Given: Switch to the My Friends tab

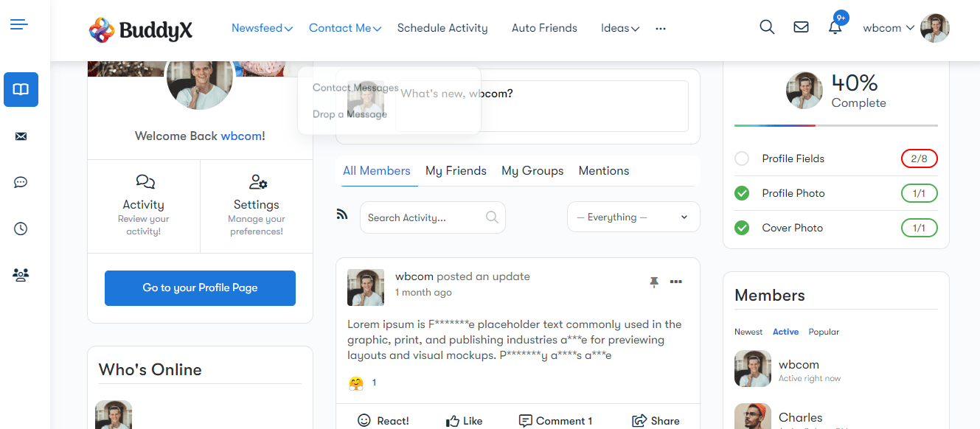Looking at the screenshot, I should (x=456, y=171).
